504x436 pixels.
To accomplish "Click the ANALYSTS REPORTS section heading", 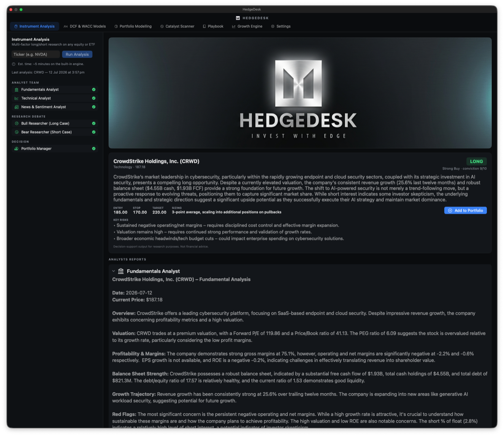I will (127, 259).
